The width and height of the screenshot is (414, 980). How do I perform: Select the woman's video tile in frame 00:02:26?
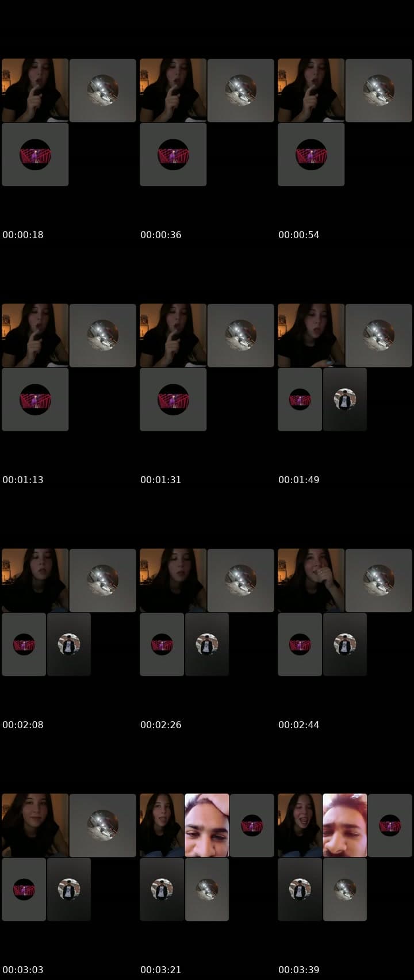click(173, 580)
